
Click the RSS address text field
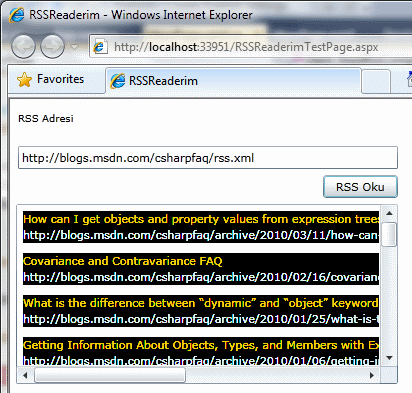tap(208, 157)
